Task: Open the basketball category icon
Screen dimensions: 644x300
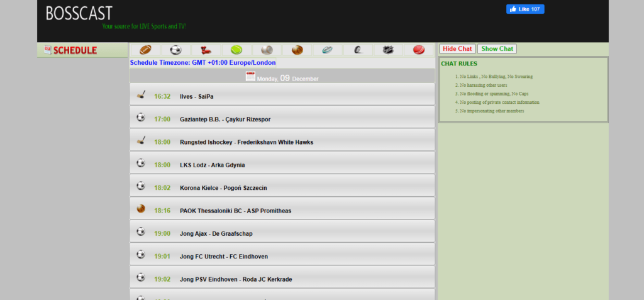Action: pyautogui.click(x=297, y=50)
